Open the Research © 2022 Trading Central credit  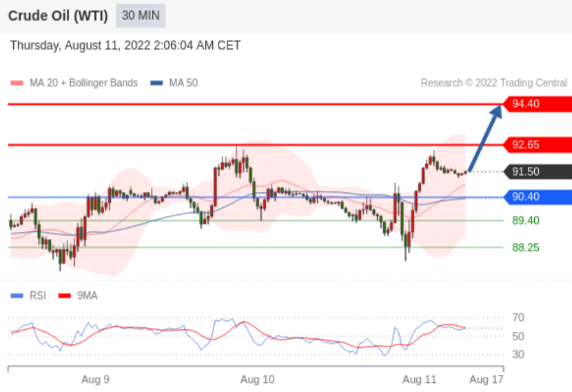pyautogui.click(x=494, y=83)
